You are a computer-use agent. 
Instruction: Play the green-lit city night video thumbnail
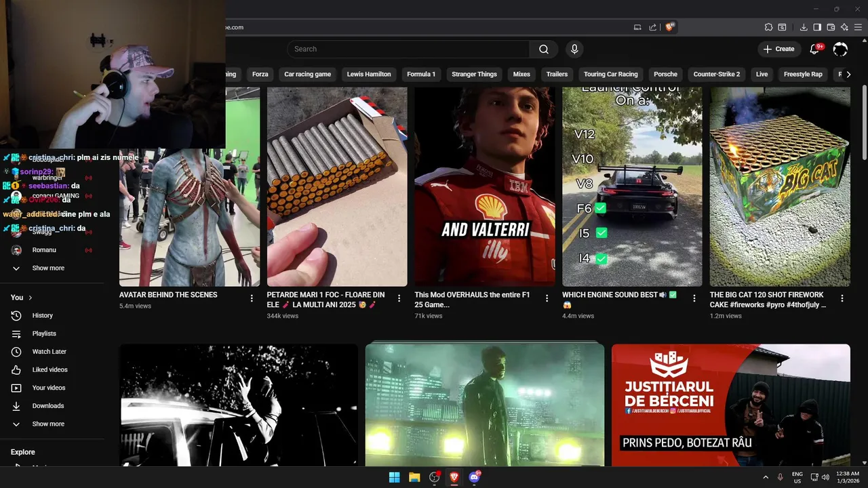coord(485,405)
